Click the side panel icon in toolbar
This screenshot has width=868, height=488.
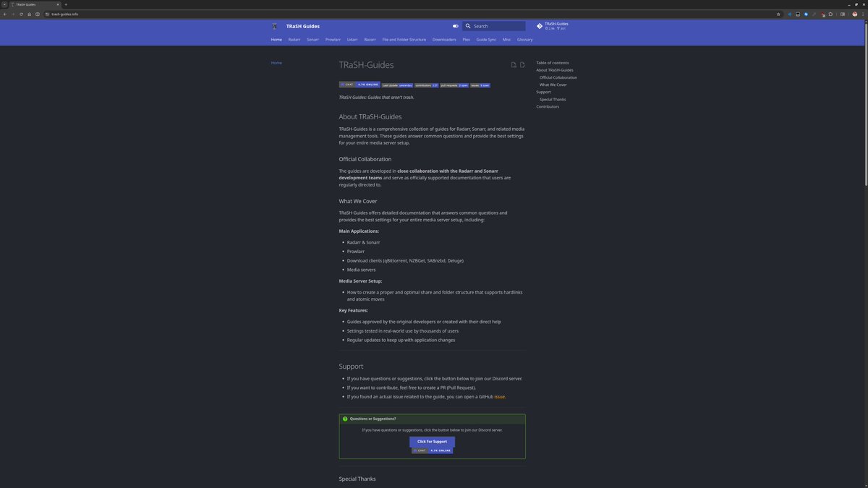(843, 14)
